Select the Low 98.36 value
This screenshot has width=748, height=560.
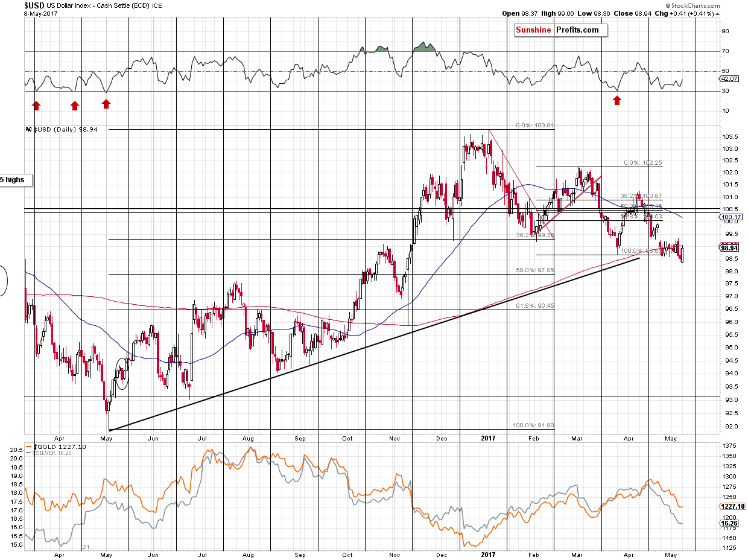pos(594,13)
